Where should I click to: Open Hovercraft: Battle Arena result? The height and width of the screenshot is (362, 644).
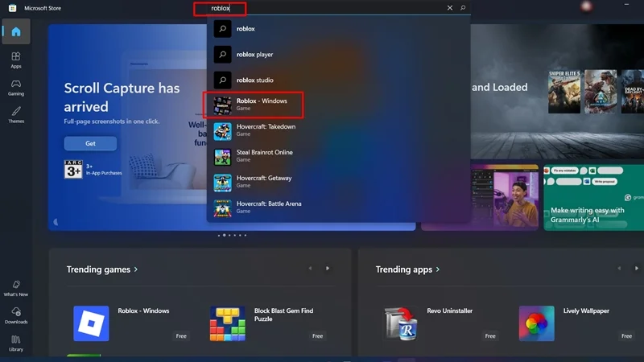(x=338, y=208)
